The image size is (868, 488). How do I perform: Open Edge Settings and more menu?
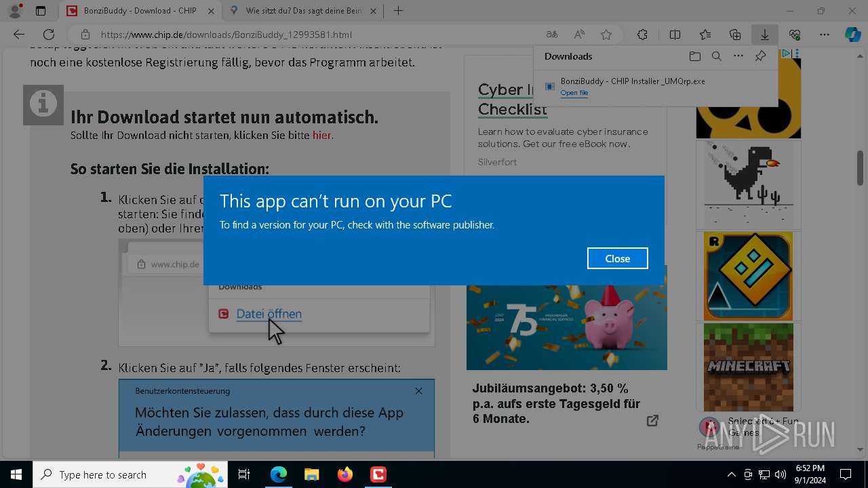(x=825, y=35)
